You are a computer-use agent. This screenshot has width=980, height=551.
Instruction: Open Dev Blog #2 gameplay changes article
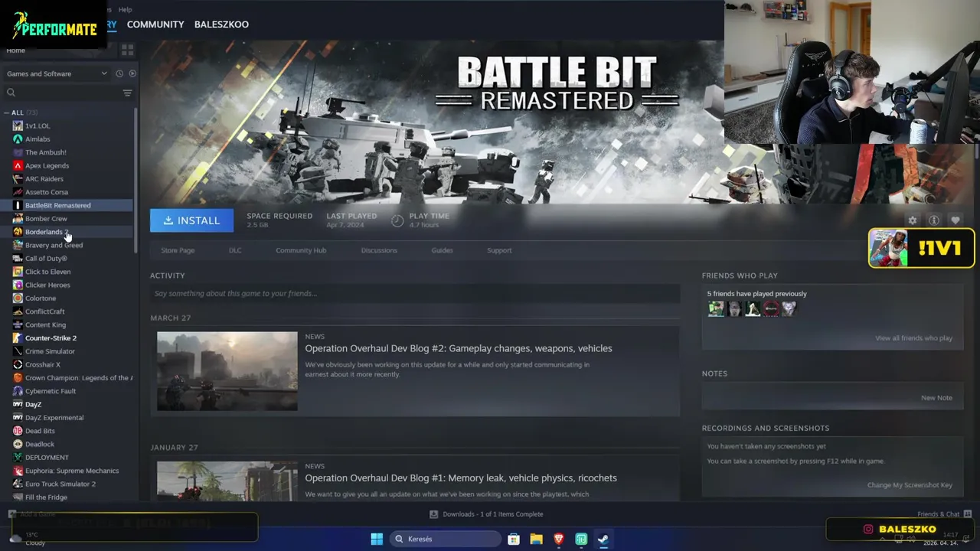(x=459, y=348)
